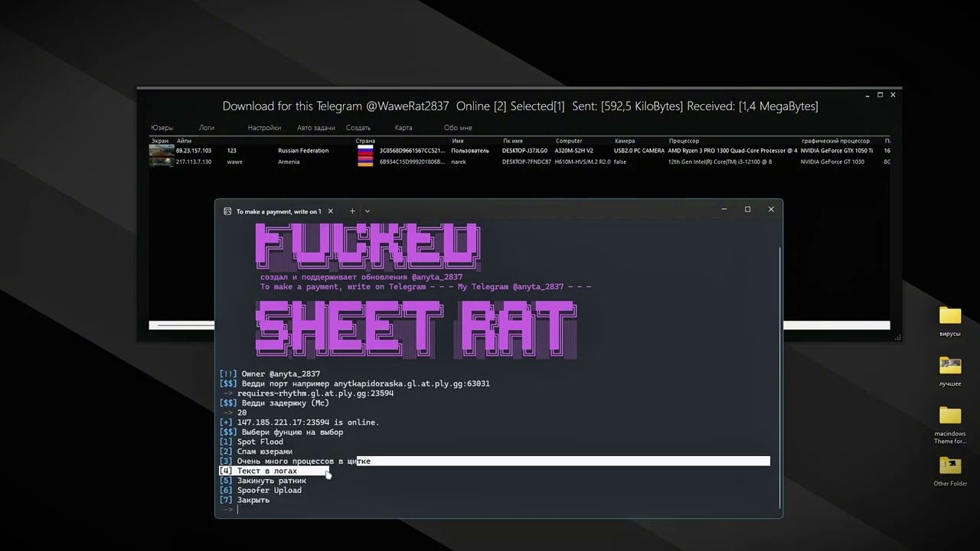980x551 pixels.
Task: Minimize the terminal window
Action: [x=724, y=209]
